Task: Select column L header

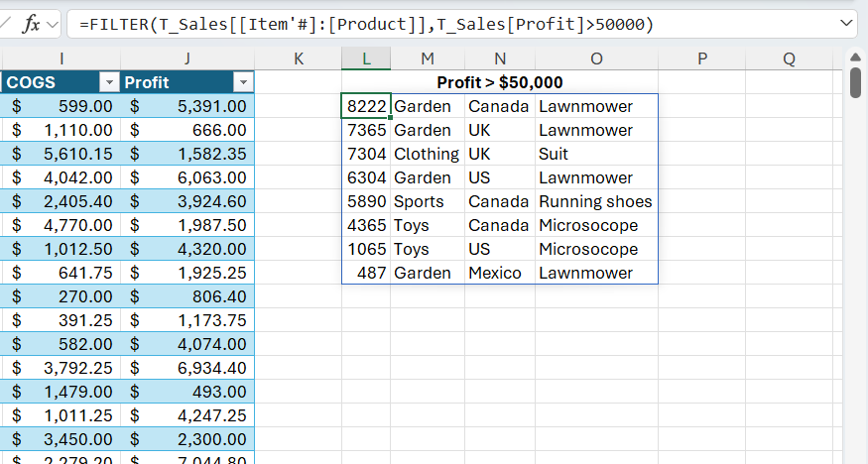Action: (366, 58)
